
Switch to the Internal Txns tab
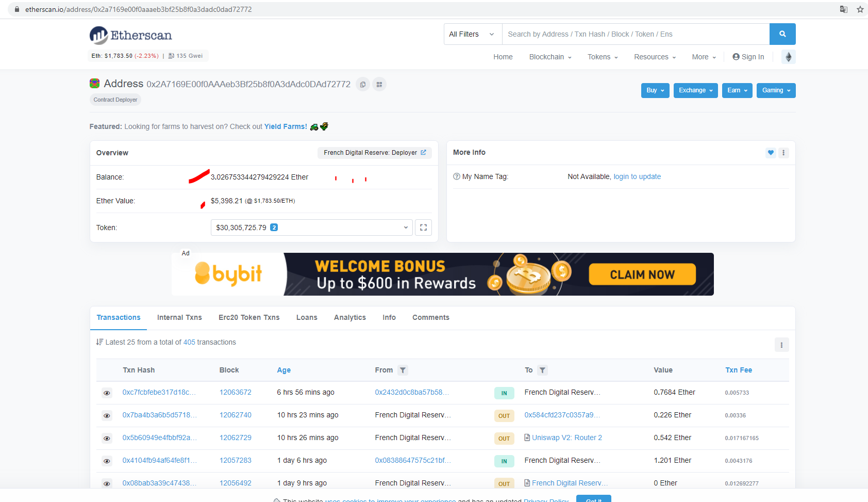point(179,317)
